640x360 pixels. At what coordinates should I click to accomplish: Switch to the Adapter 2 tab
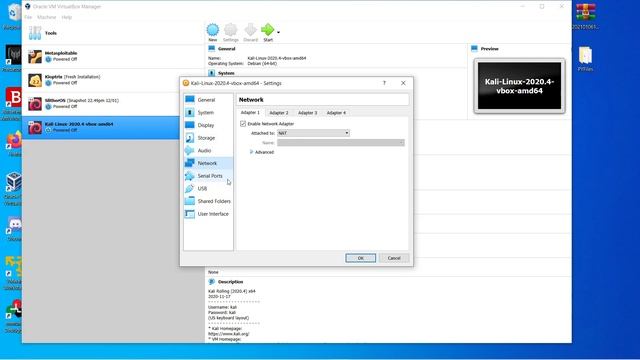(x=279, y=113)
